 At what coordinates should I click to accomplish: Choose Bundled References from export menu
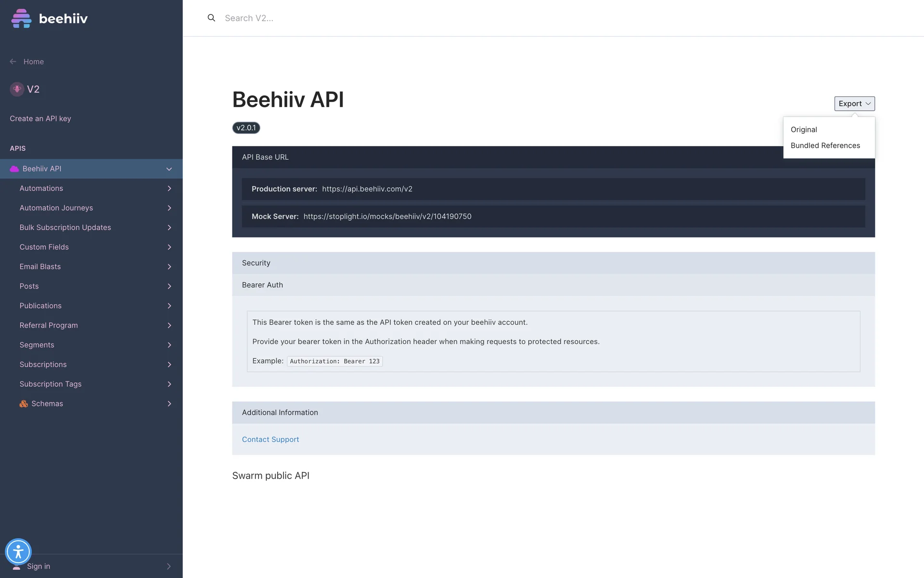tap(825, 145)
